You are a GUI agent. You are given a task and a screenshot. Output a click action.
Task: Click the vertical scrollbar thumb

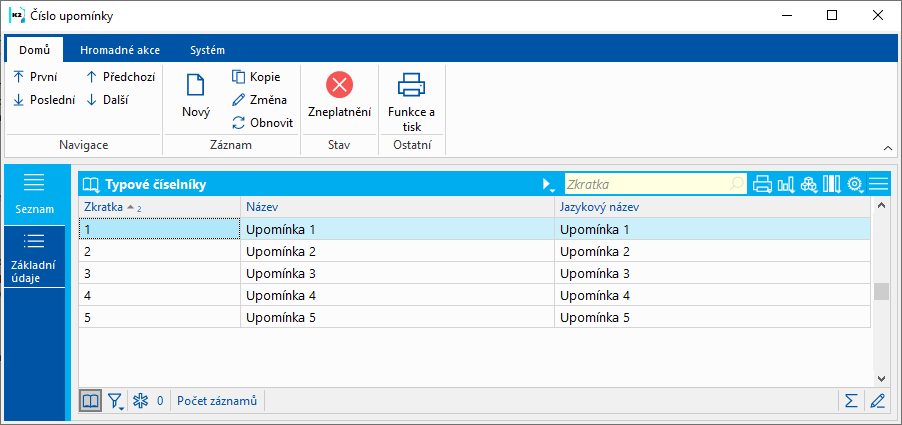881,291
